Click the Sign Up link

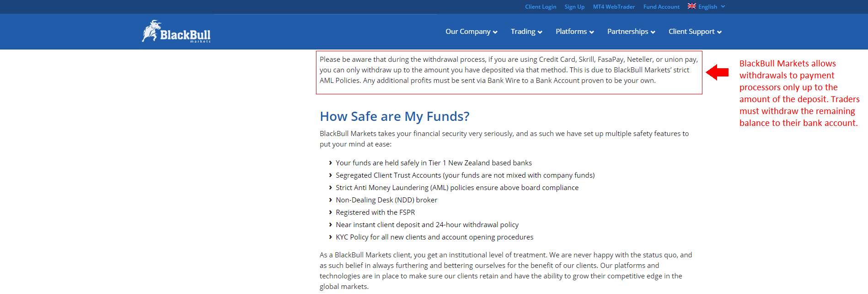pos(574,7)
